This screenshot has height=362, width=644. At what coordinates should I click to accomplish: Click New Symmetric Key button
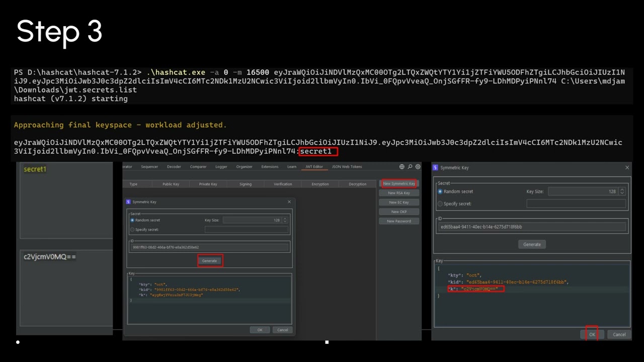pyautogui.click(x=399, y=184)
